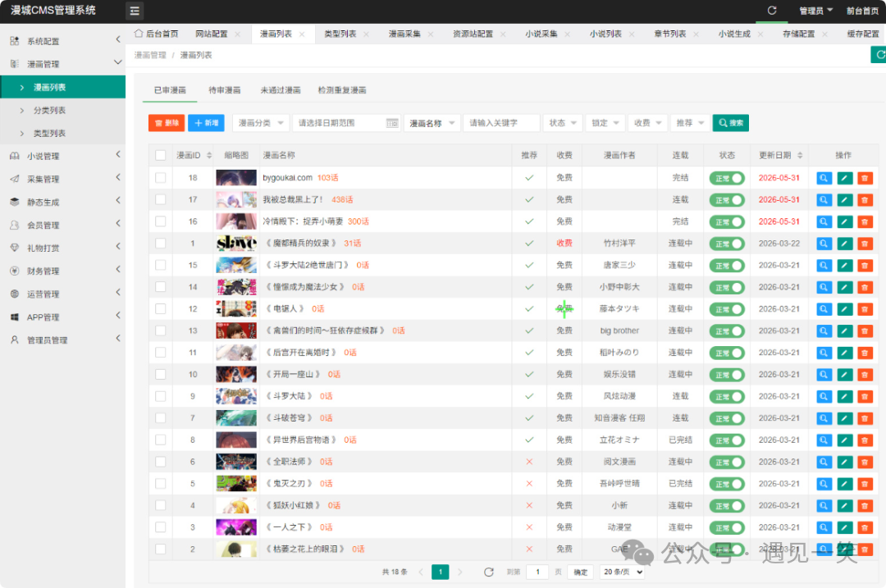Image resolution: width=886 pixels, height=588 pixels.
Task: Click the green refresh button beside breadcrumb
Action: tap(879, 55)
